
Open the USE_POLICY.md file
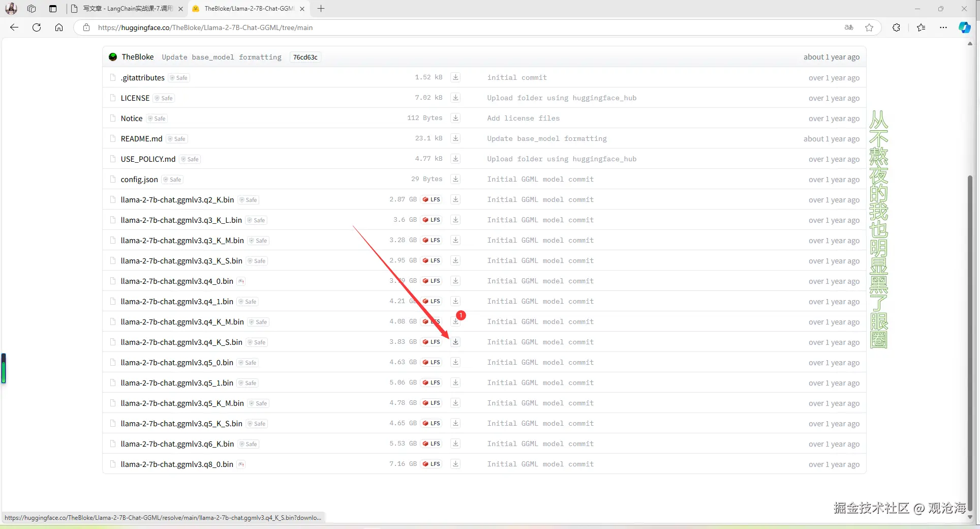point(148,159)
